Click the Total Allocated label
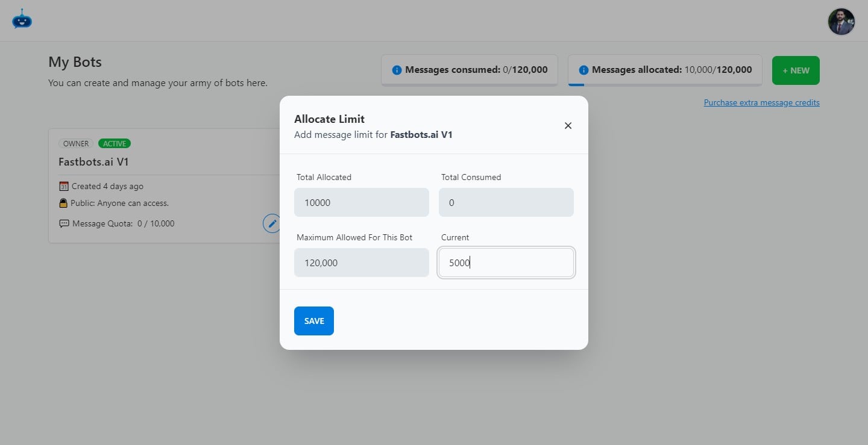Screen dimensions: 868x445 coord(324,177)
